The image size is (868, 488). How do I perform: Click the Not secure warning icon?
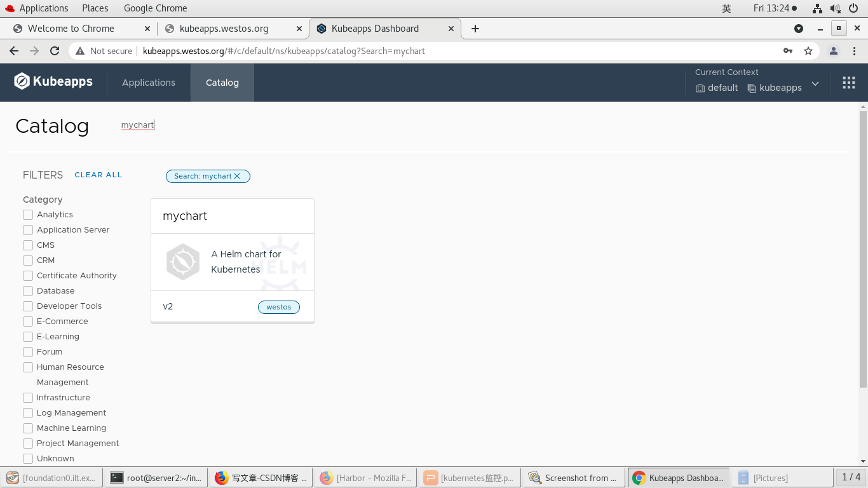coord(80,51)
